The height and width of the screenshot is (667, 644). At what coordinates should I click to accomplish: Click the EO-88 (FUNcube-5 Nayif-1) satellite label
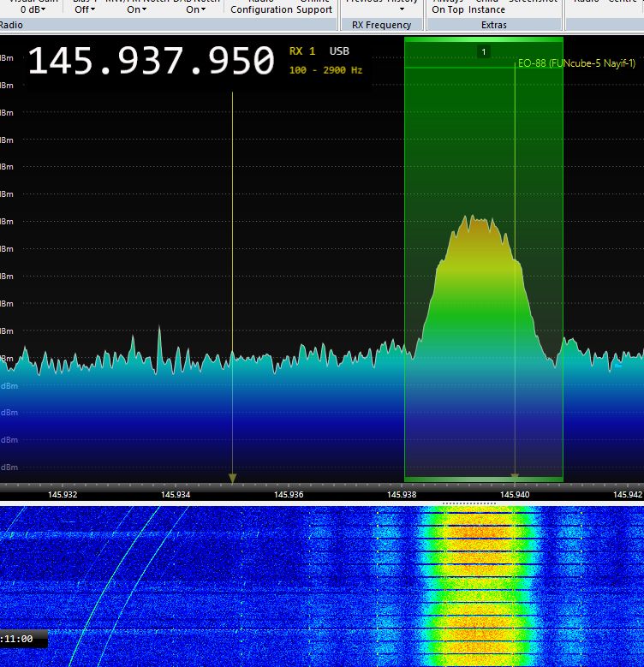[577, 63]
